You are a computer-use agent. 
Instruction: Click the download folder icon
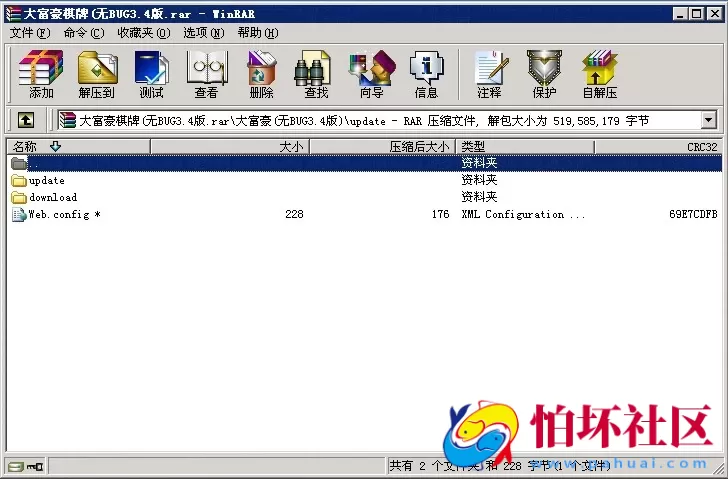[x=19, y=197]
